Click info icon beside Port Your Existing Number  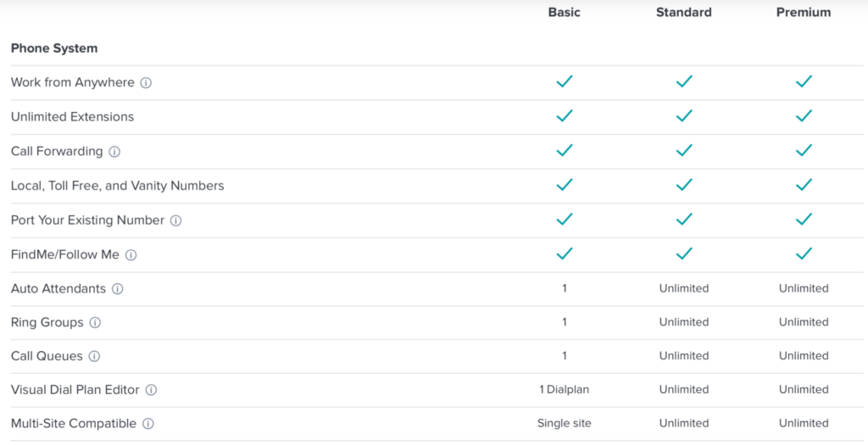click(x=176, y=221)
